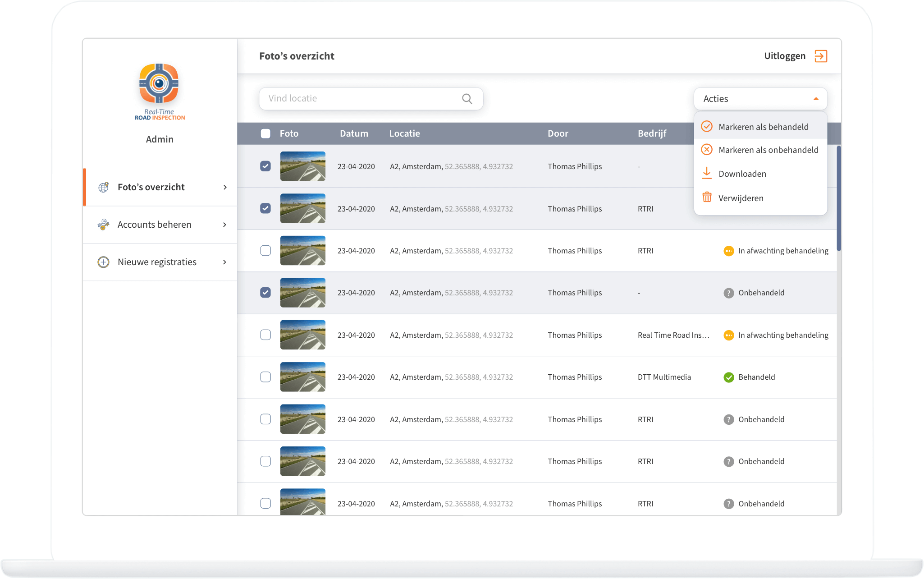Choose Markeren als behandeld from Acties

[760, 127]
